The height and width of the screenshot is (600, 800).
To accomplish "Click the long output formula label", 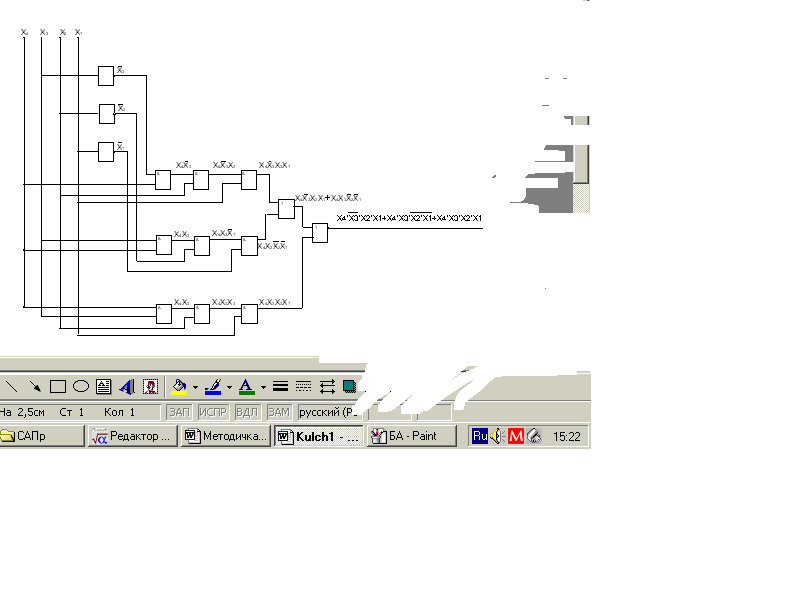I will (409, 218).
